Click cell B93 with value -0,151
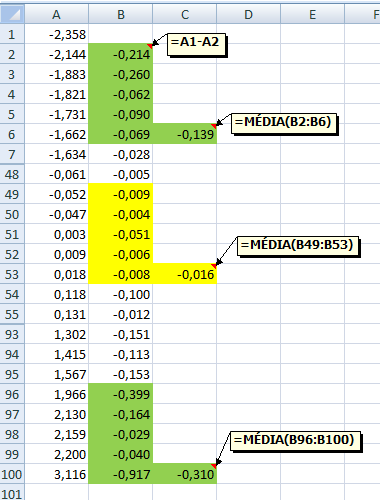This screenshot has width=380, height=500. point(121,334)
